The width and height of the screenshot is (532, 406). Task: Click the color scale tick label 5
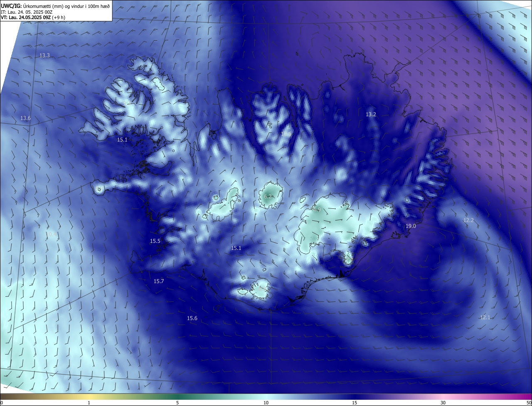tap(177, 403)
